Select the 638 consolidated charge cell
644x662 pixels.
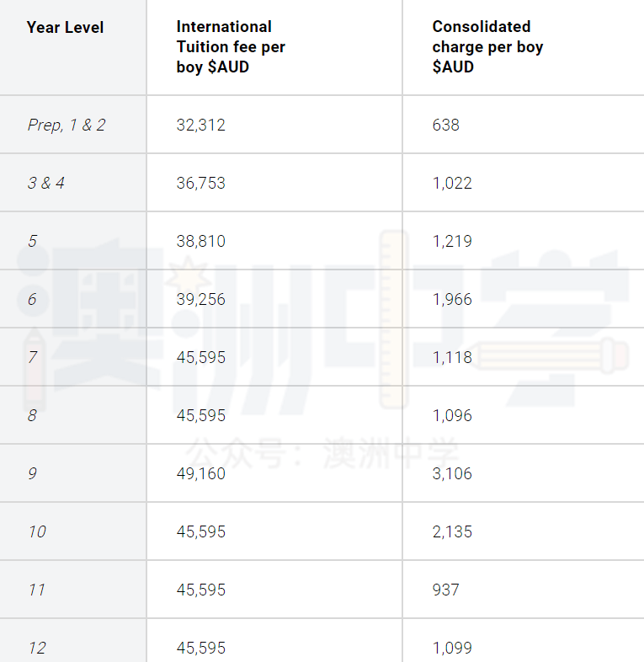coord(445,125)
